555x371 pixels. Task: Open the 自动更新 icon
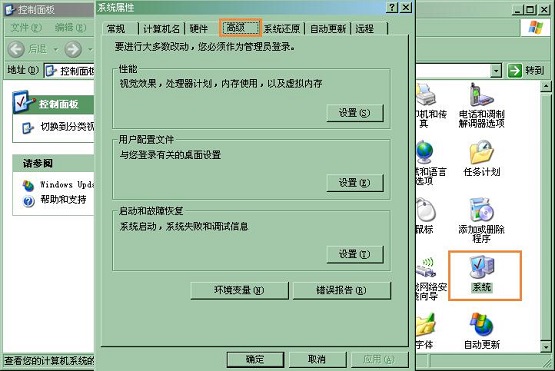click(x=481, y=331)
